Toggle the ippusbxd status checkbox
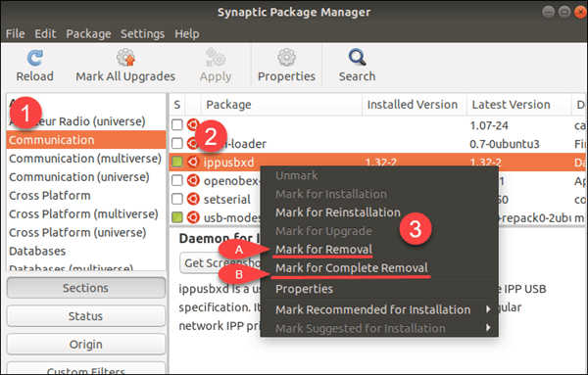This screenshot has width=588, height=375. point(177,162)
